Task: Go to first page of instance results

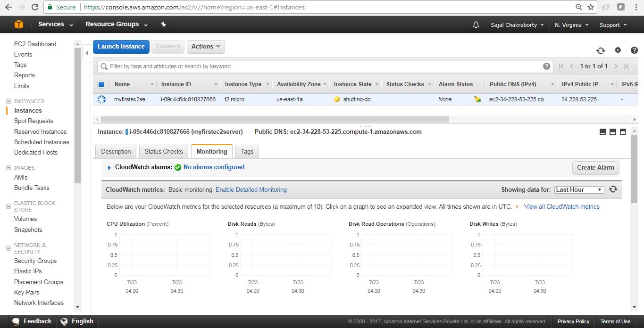Action: [x=561, y=66]
